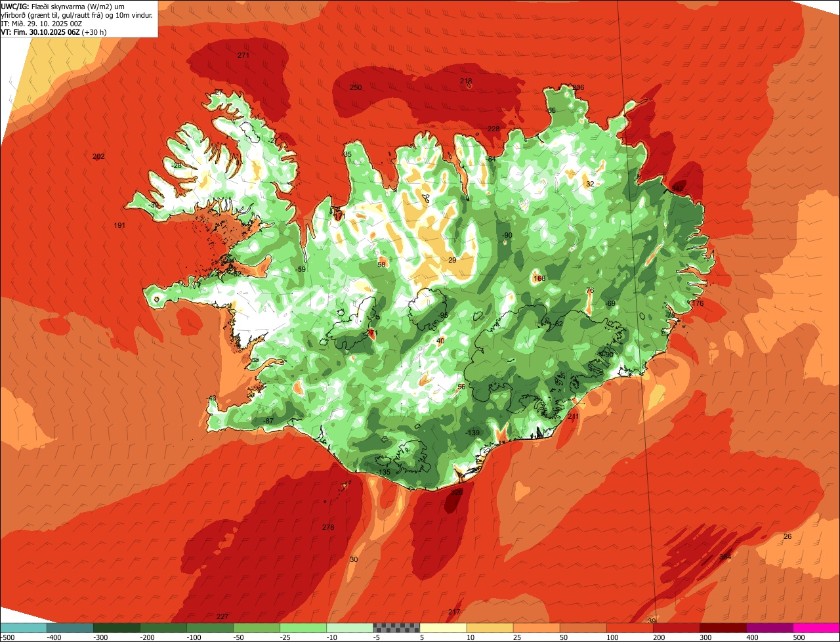The height and width of the screenshot is (642, 840).
Task: Click the 'VT: Fim. 30.10.2025 06Z (+30 h)' line
Action: pyautogui.click(x=54, y=32)
